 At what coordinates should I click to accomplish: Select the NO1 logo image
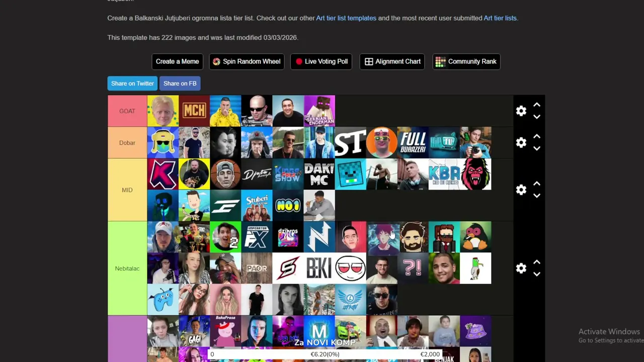288,206
